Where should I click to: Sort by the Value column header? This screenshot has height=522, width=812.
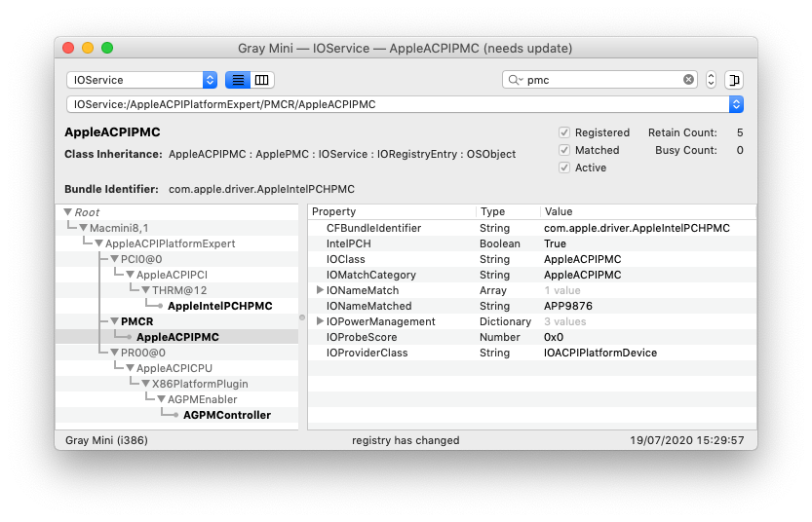click(648, 211)
